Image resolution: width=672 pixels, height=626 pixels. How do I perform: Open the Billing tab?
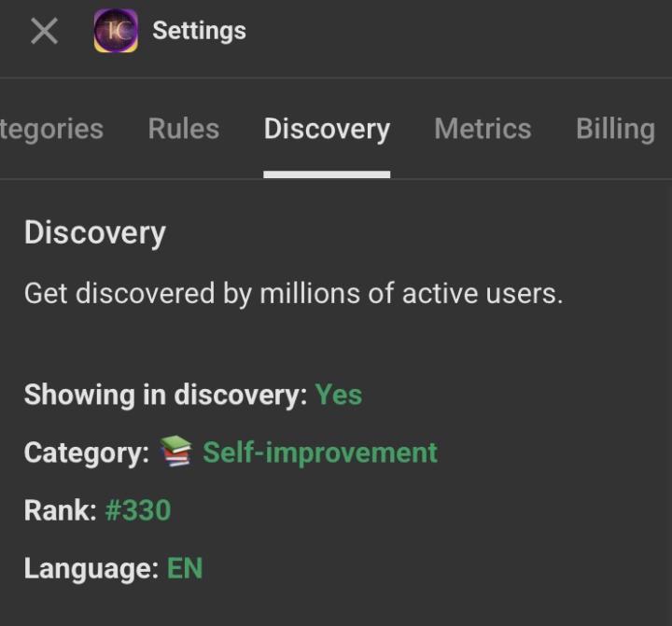pyautogui.click(x=615, y=129)
